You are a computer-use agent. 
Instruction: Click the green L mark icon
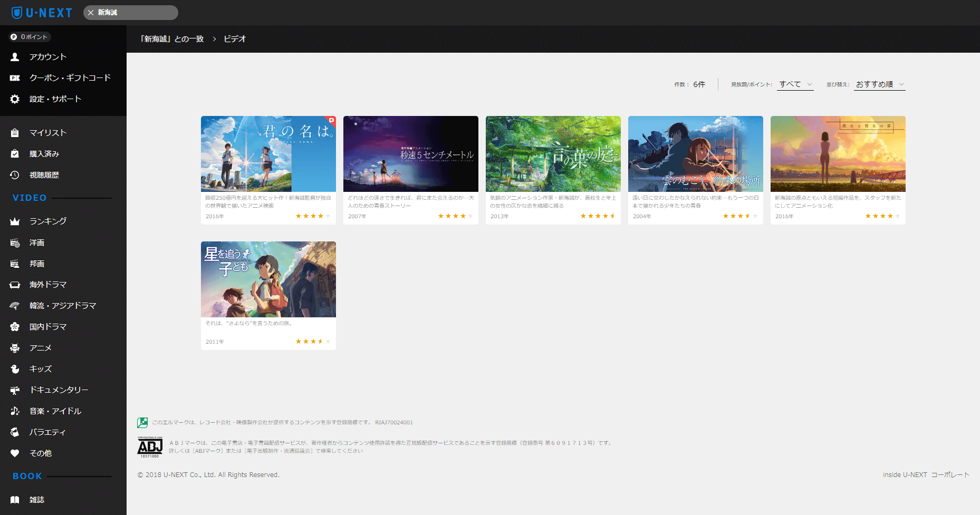coord(142,422)
